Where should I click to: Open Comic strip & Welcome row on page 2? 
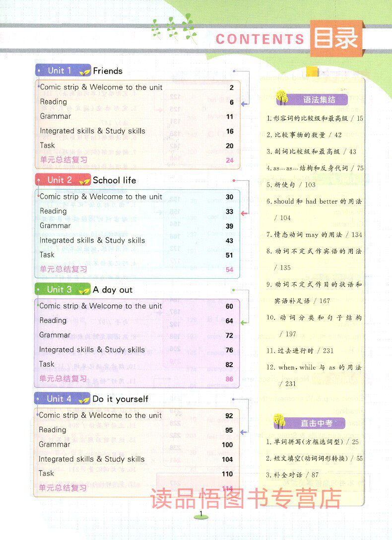(x=137, y=87)
